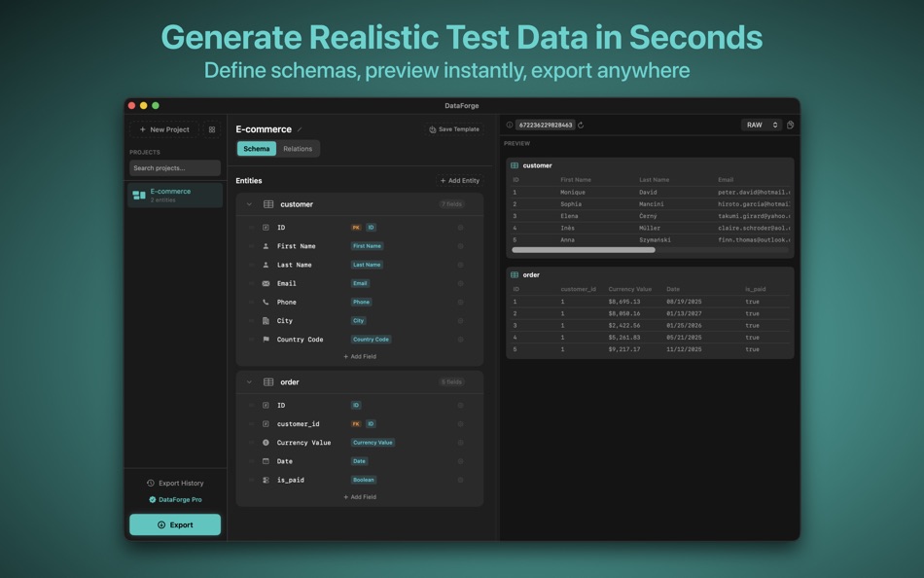
Task: Click the DataForge Pro badge
Action: 175,500
